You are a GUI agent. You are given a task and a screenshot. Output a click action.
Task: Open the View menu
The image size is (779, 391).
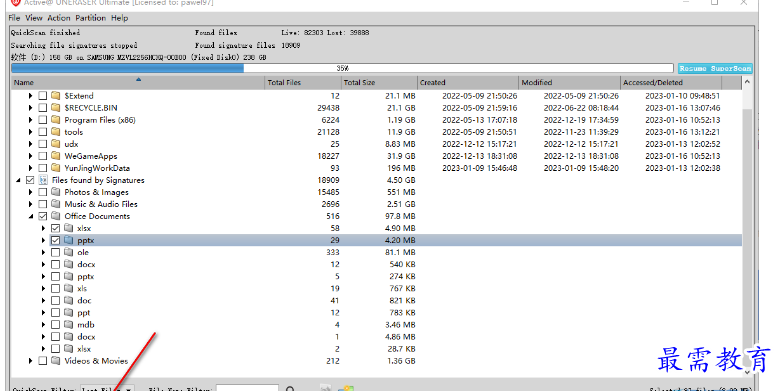[x=34, y=18]
